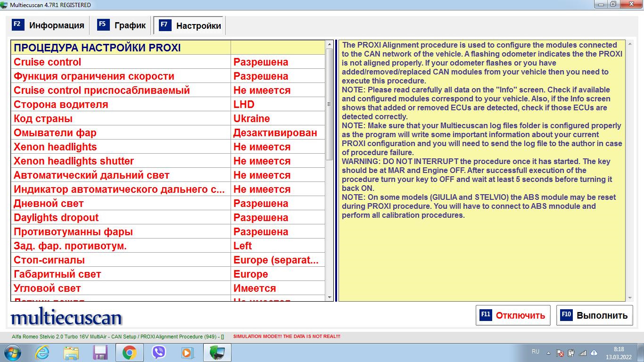Click the F11 badge on Отключить
This screenshot has width=644, height=362.
click(x=486, y=315)
